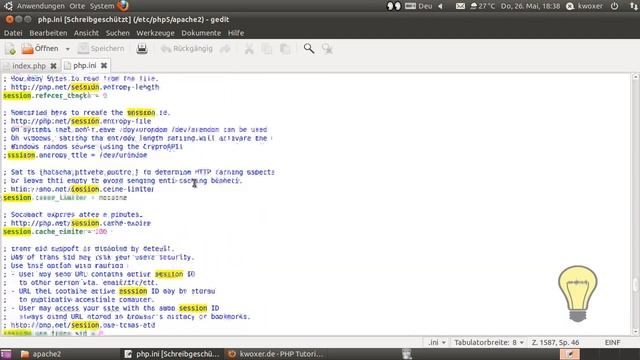Switch to kwoxer.de PHP Tutorial Firefox window
This screenshot has height=360, width=640.
pyautogui.click(x=276, y=354)
